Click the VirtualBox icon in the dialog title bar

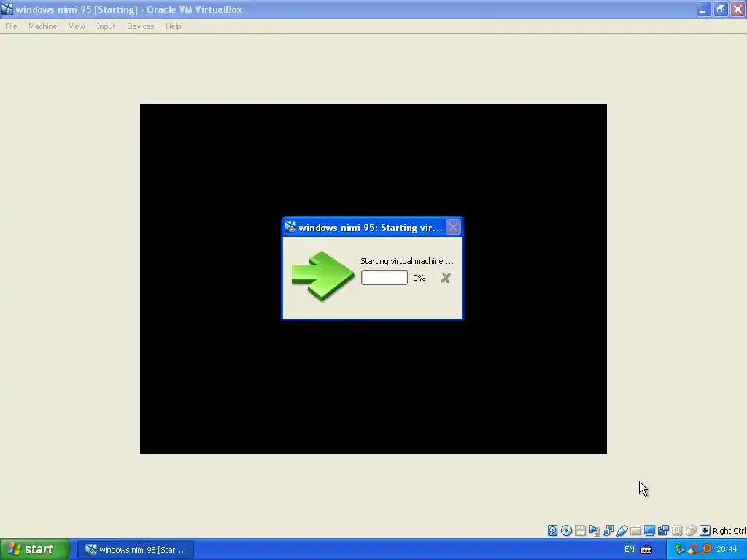290,227
